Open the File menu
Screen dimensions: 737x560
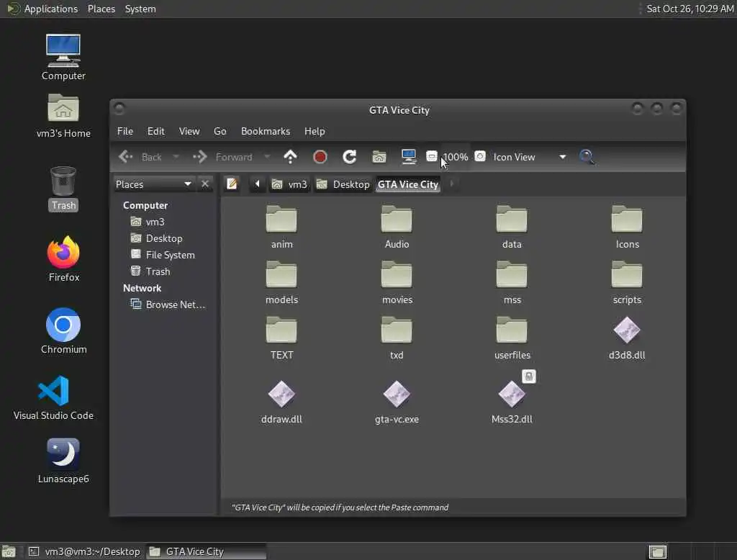tap(125, 131)
